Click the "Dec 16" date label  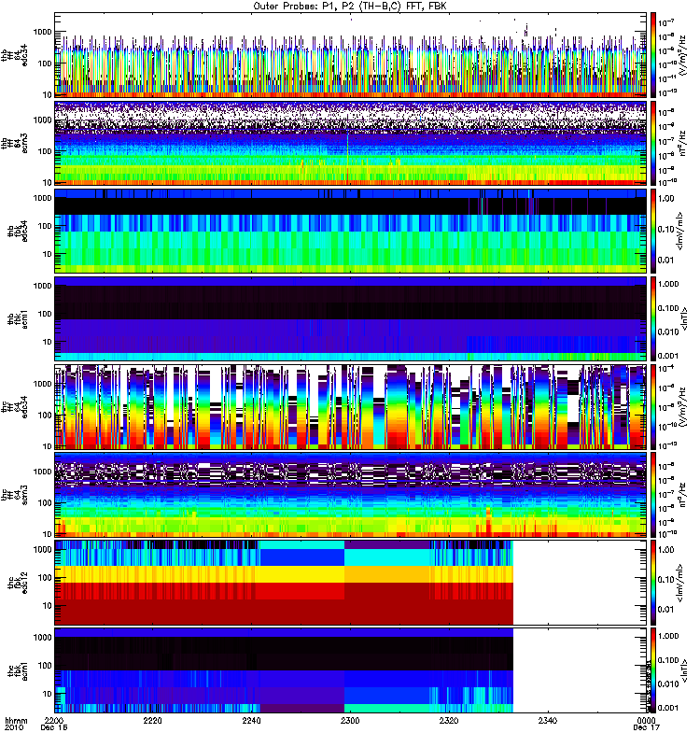54,727
